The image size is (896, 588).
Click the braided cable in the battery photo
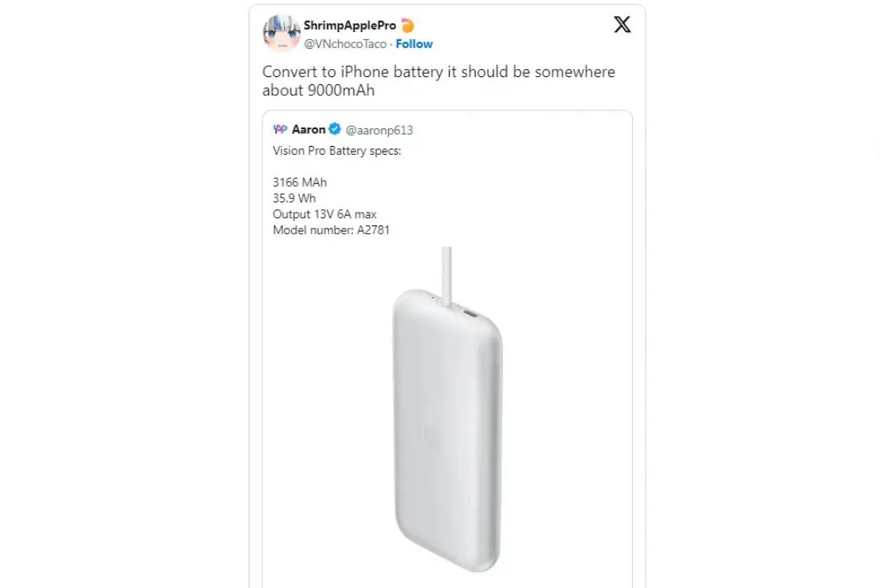tap(446, 275)
